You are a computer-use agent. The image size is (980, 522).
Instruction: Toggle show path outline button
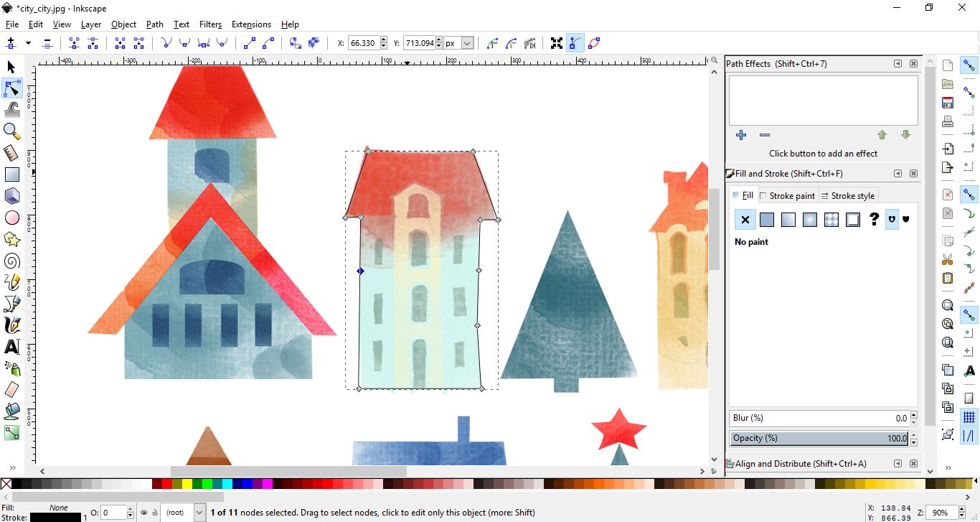(594, 43)
